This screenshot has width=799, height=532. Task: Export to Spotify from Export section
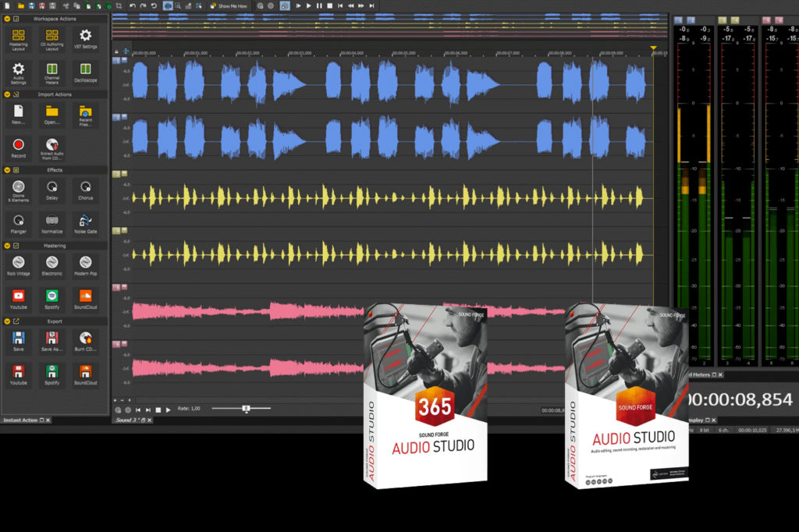pyautogui.click(x=52, y=375)
